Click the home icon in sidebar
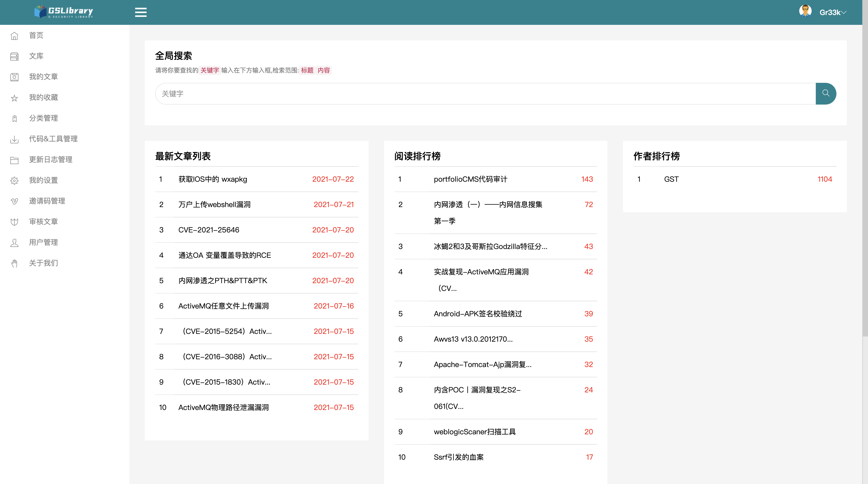Screen dimensions: 868x484 [x=14, y=36]
